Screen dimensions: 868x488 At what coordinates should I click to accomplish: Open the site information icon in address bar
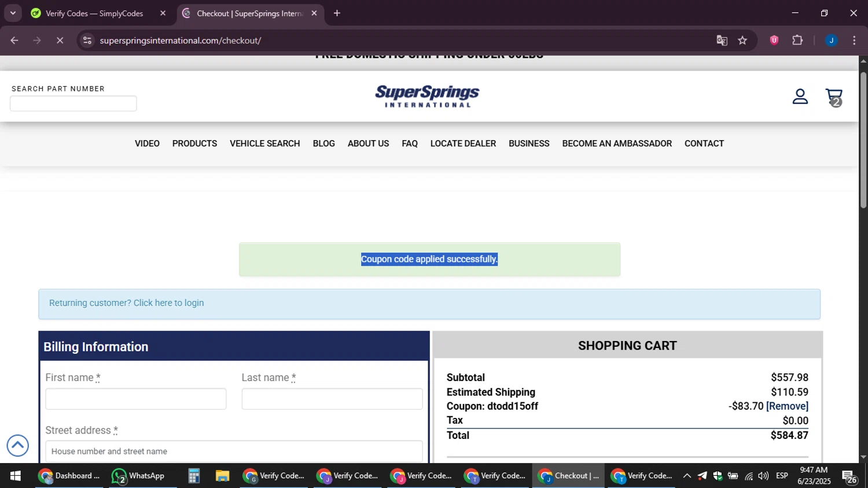click(87, 41)
